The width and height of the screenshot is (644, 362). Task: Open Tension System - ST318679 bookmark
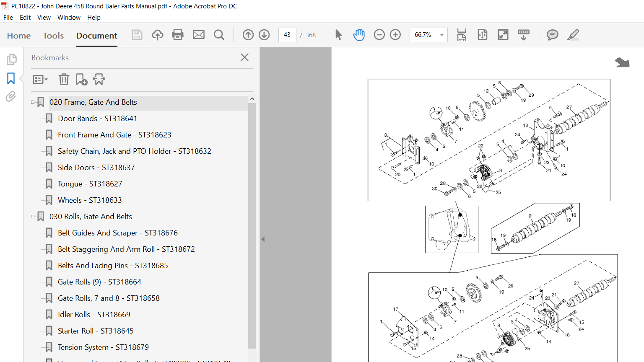point(103,347)
